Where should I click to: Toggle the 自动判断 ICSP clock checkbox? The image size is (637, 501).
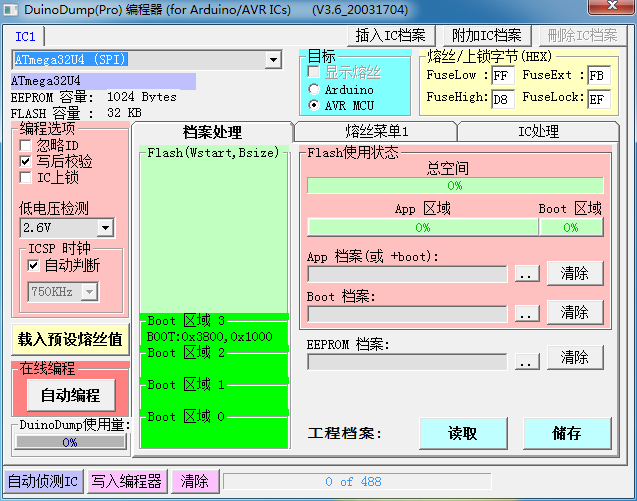[x=33, y=266]
